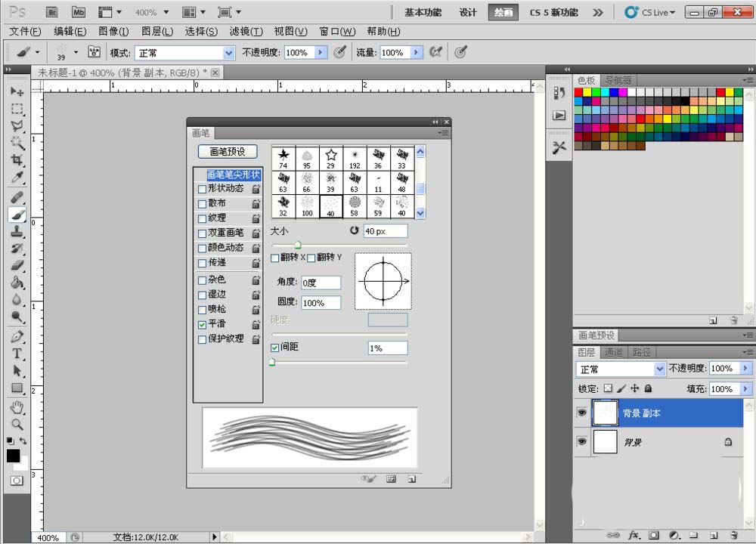Switch to the 通道 tab
The width and height of the screenshot is (756, 544).
point(614,353)
